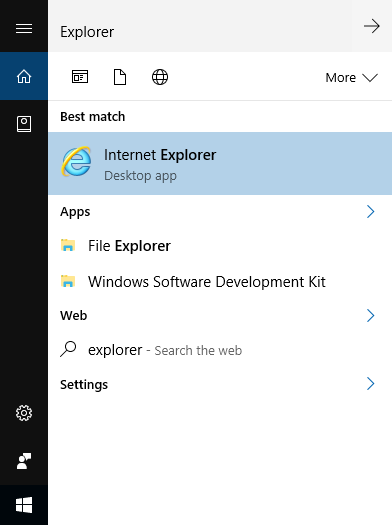Screen dimensions: 392x525
Task: Open the More filters dropdown
Action: pos(351,78)
